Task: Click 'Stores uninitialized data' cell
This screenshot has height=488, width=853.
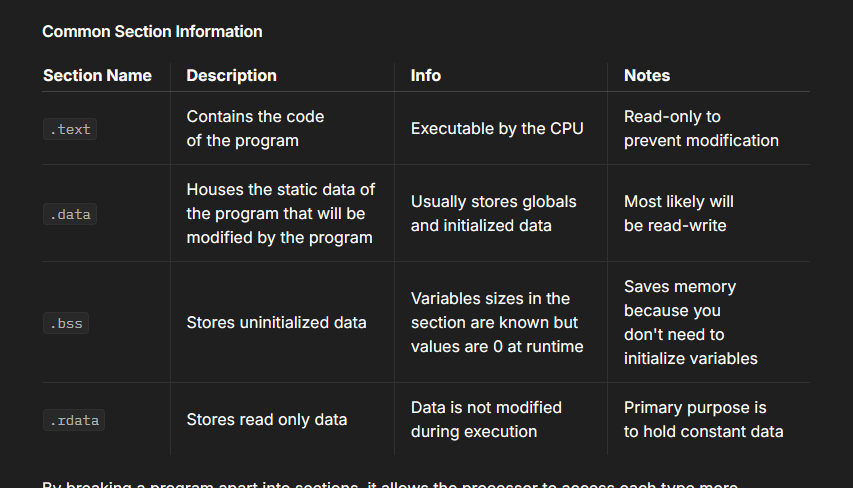Action: [x=276, y=323]
